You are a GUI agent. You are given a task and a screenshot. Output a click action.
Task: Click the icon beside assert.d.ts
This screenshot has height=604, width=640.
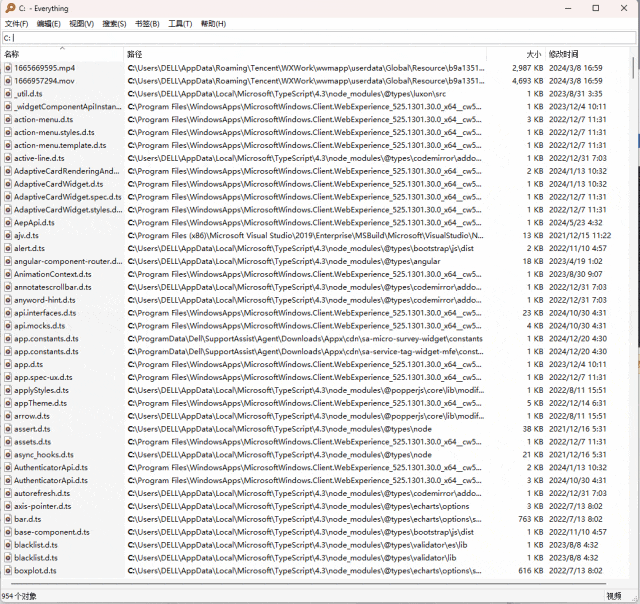(8, 429)
